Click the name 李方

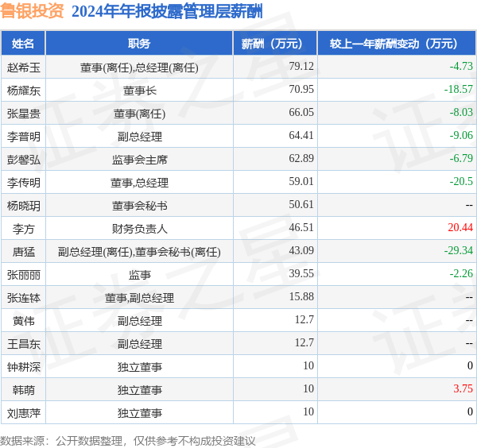[23, 229]
